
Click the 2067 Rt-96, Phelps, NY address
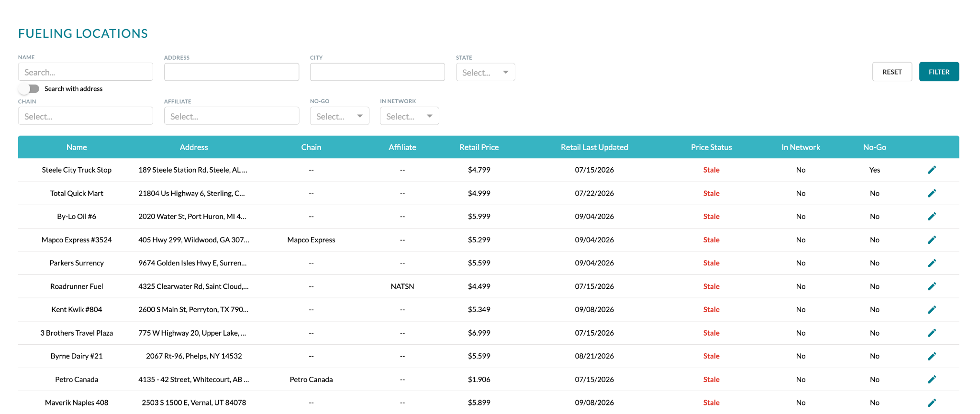[194, 356]
